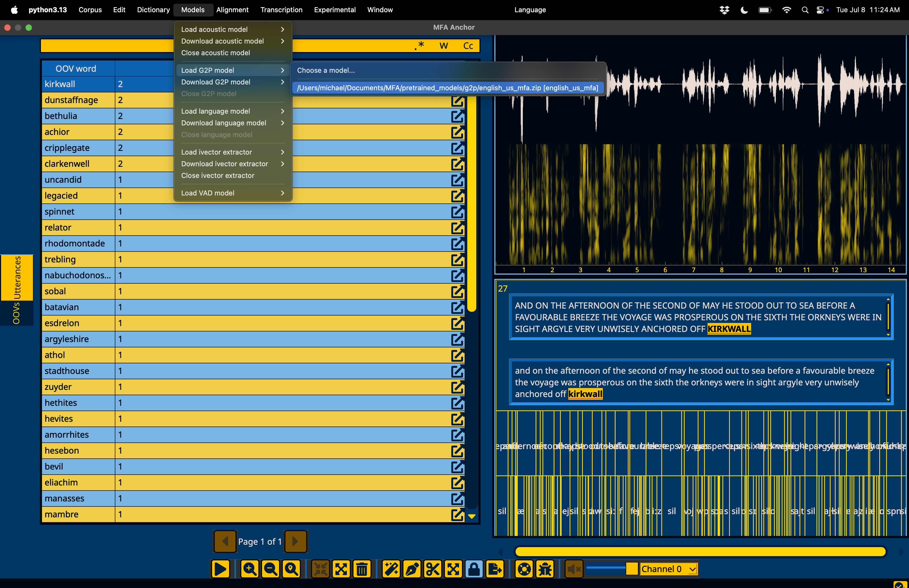The image size is (909, 588).
Task: Open the edit icon for uncandid row
Action: pos(457,180)
